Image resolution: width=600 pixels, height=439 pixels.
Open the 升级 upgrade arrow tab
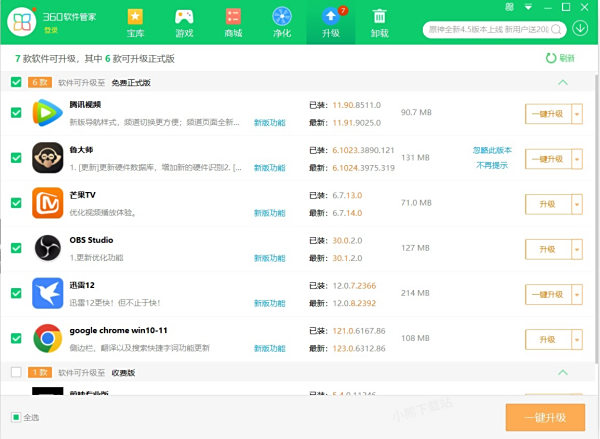tap(331, 23)
